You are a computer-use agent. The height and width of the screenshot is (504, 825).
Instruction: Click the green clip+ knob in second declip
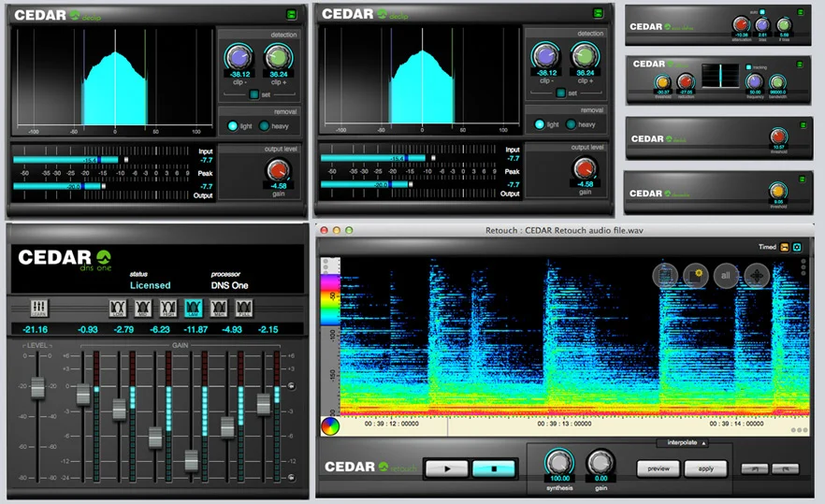585,56
